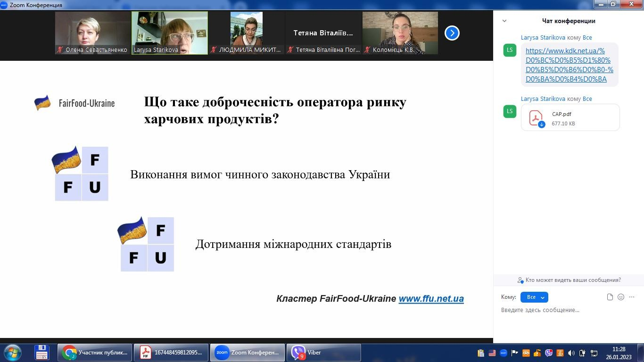Click muted mic icon for ЛЮДМИЛА МИКИТ...
This screenshot has width=644, height=362.
point(214,49)
